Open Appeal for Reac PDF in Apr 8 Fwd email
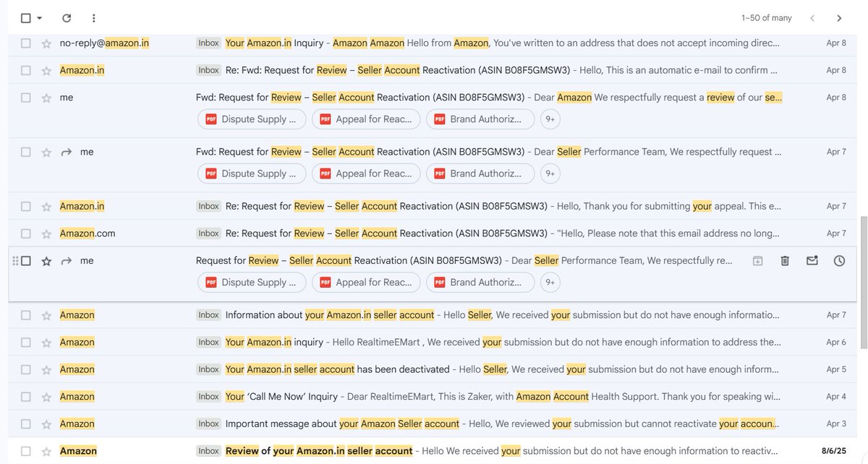The height and width of the screenshot is (464, 868). tap(366, 119)
